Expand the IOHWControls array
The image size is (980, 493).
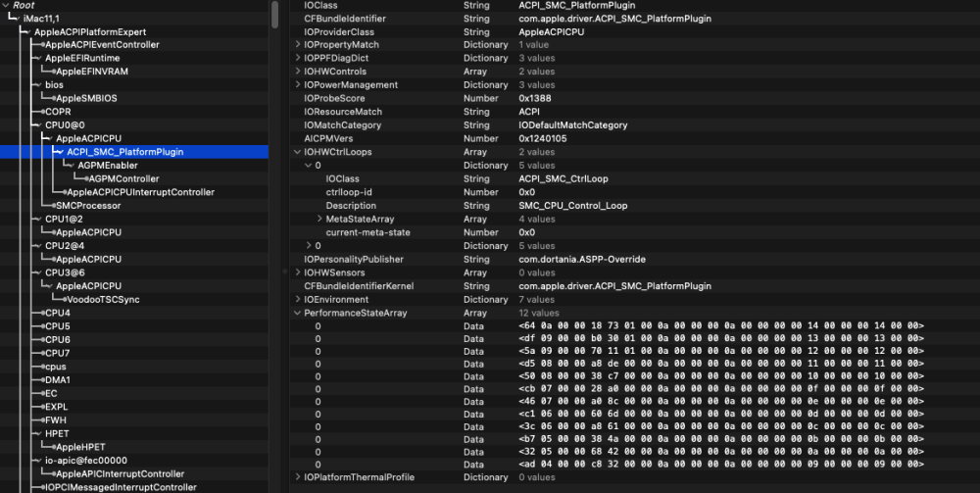coord(298,72)
